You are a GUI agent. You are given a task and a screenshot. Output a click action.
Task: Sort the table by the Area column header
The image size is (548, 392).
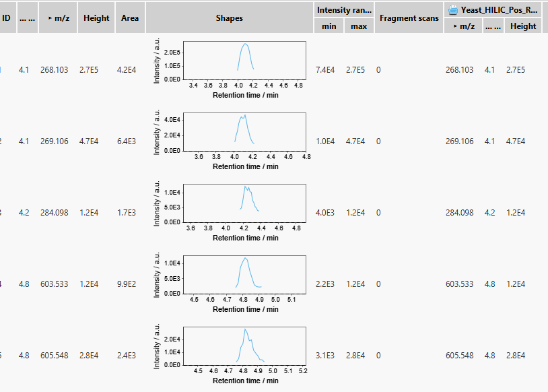click(x=129, y=18)
